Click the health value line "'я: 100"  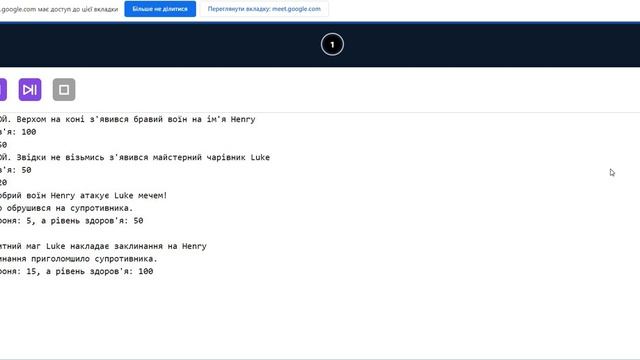(18, 132)
